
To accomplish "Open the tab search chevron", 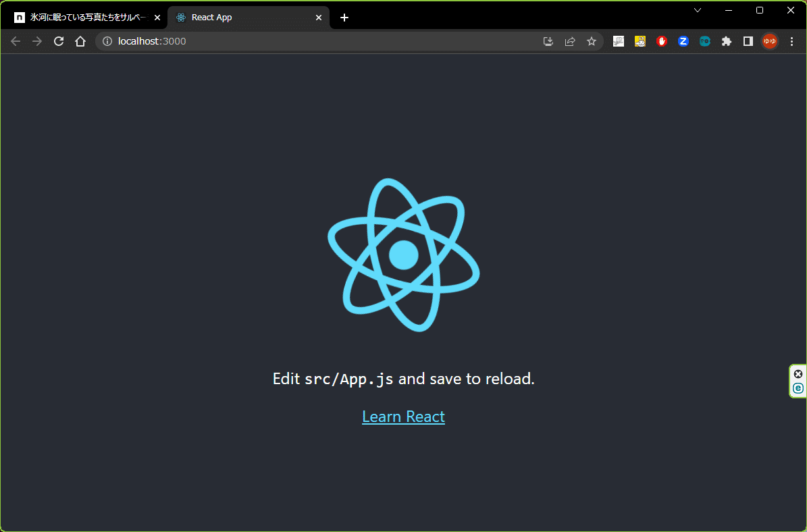I will [698, 10].
